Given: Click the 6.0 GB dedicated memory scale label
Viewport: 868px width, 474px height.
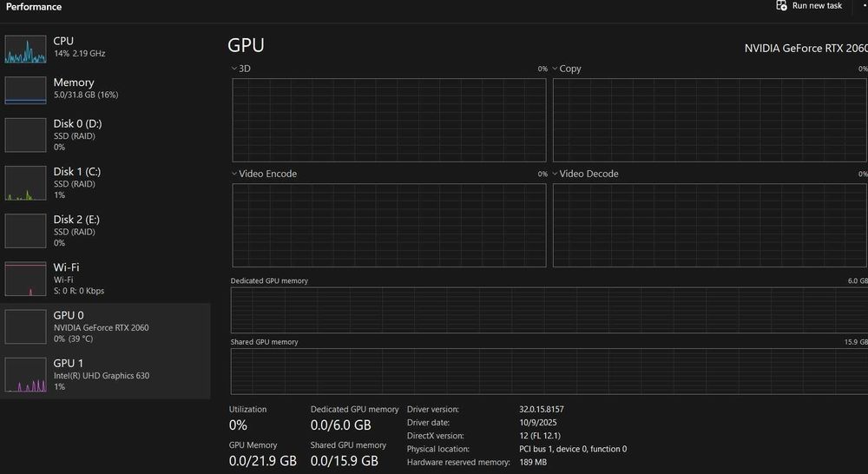Looking at the screenshot, I should (858, 280).
